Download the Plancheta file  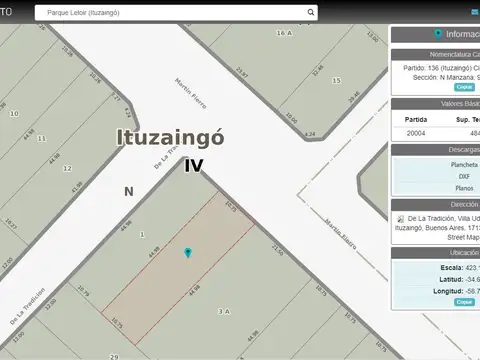[464, 165]
